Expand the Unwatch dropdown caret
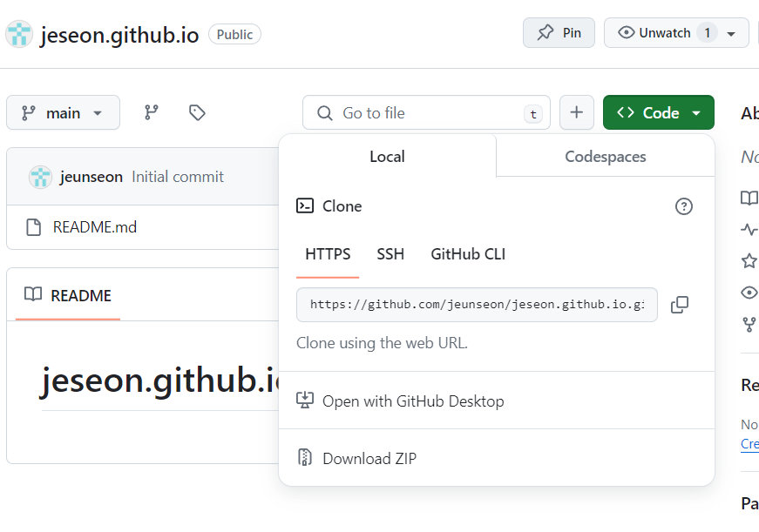The image size is (759, 532). 730,32
